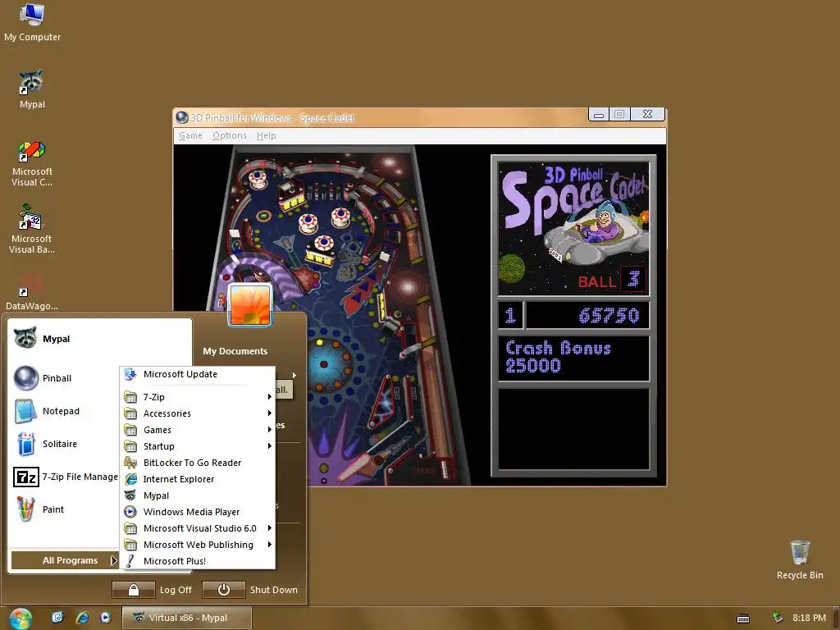This screenshot has height=630, width=840.
Task: Click the Pinball window title bar icon
Action: (x=182, y=117)
